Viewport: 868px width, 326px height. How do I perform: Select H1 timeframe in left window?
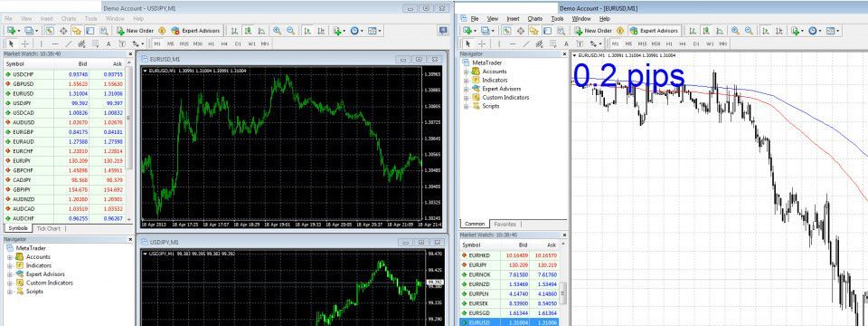(x=211, y=43)
